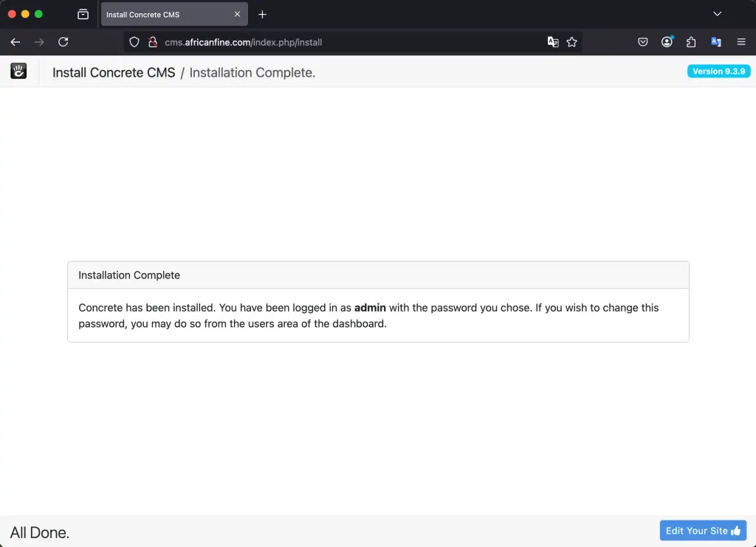Open the Firefox application menu

[x=741, y=42]
